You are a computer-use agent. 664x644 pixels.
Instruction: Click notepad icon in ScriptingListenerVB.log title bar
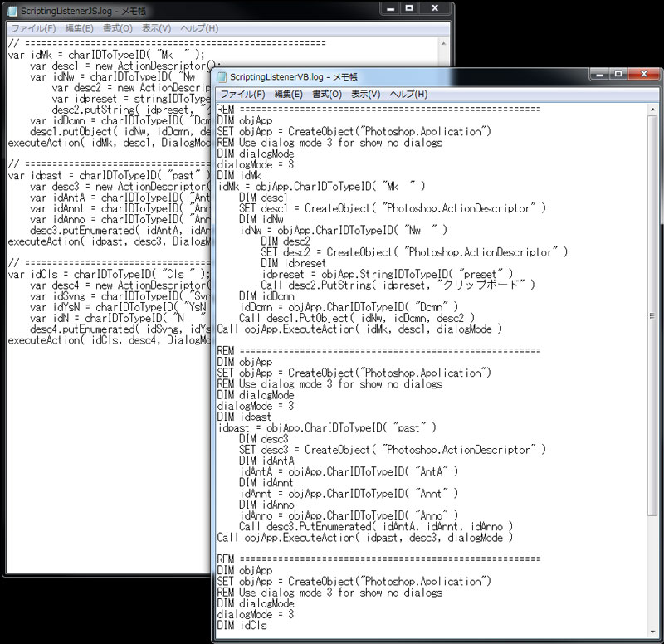(222, 76)
